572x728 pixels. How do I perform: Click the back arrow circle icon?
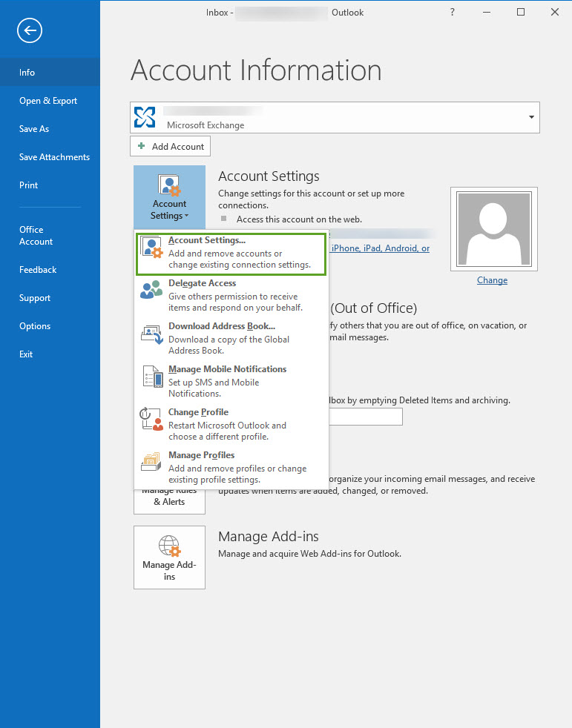click(x=30, y=30)
